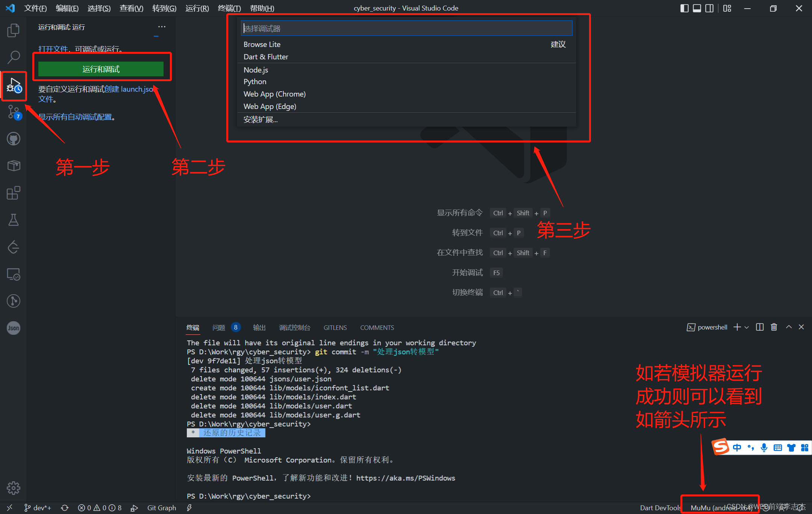Toggle secondary side bar layout icon
The height and width of the screenshot is (514, 812).
click(709, 8)
